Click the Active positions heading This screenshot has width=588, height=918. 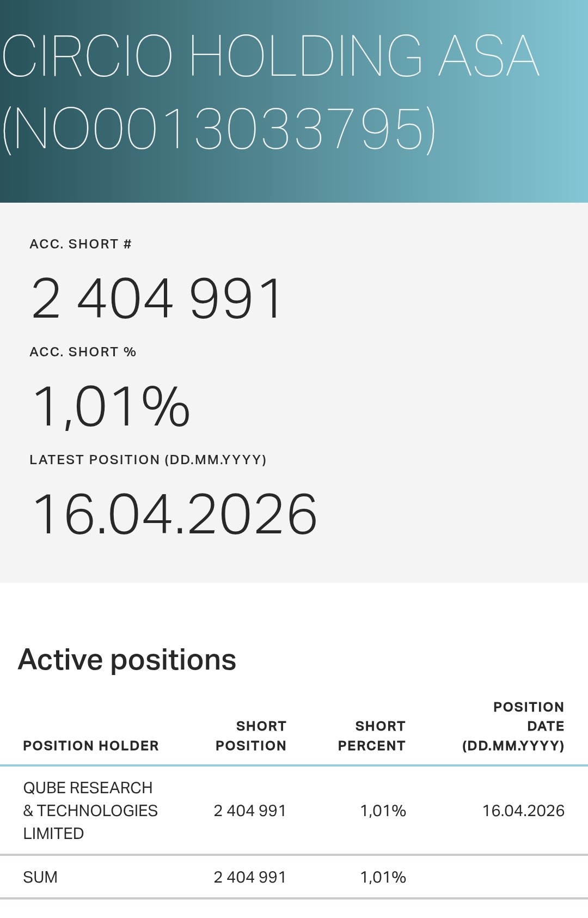click(x=127, y=660)
